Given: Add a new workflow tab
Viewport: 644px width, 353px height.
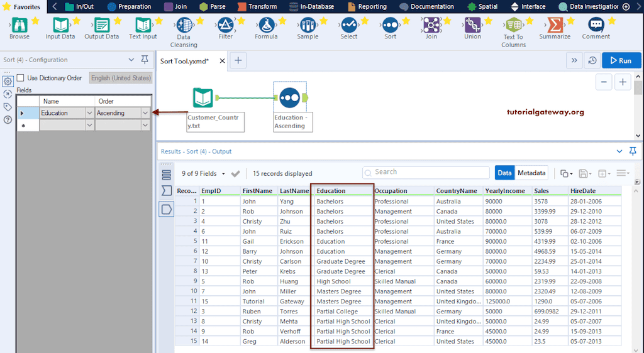Looking at the screenshot, I should tap(238, 61).
